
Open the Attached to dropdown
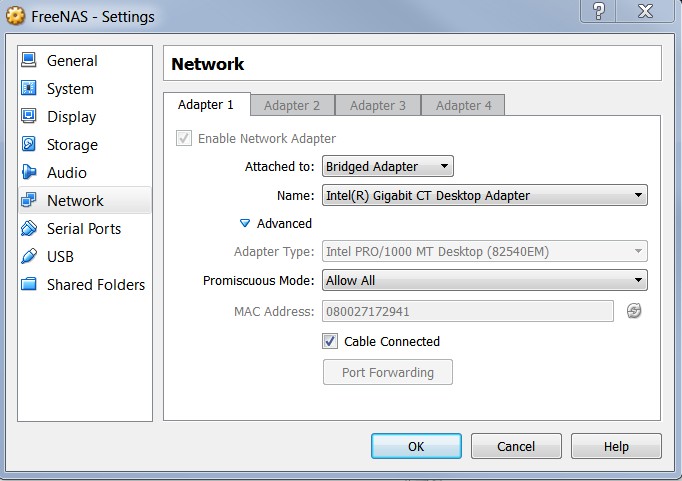click(x=387, y=166)
